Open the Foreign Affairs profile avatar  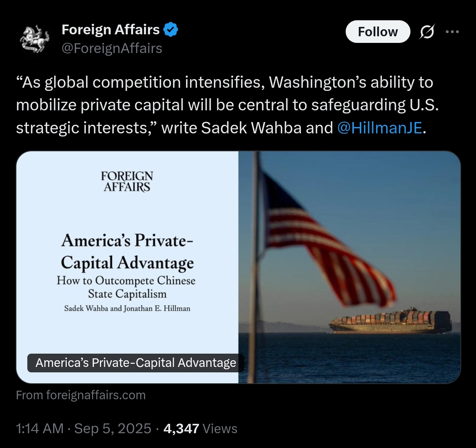pyautogui.click(x=34, y=39)
